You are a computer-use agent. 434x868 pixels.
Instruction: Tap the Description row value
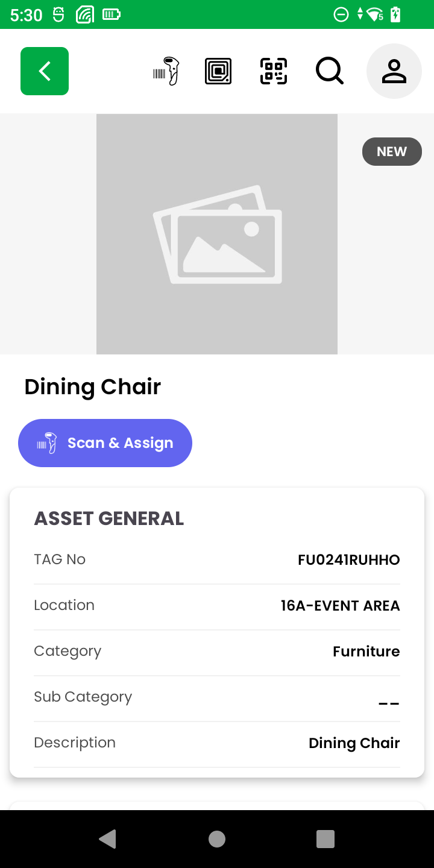pyautogui.click(x=354, y=743)
